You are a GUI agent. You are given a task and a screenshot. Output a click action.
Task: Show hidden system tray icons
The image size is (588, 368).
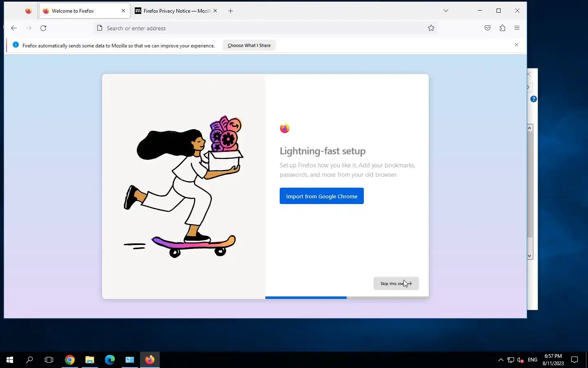501,360
